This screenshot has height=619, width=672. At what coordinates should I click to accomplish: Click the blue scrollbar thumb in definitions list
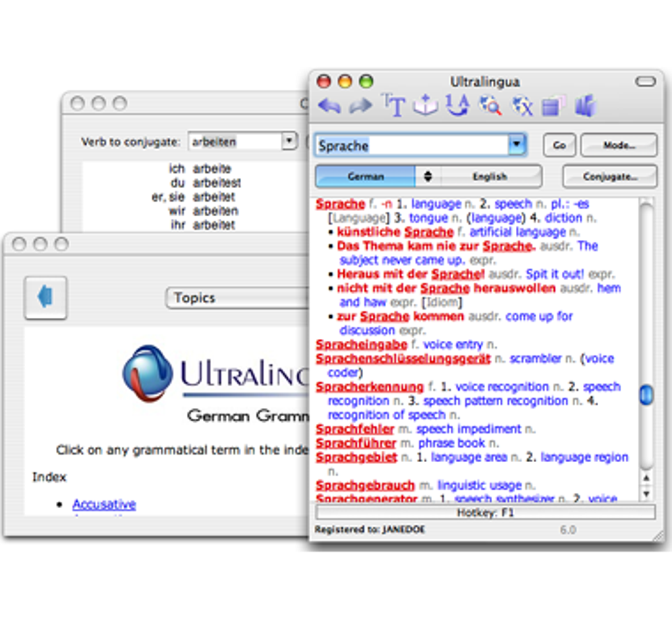point(646,394)
